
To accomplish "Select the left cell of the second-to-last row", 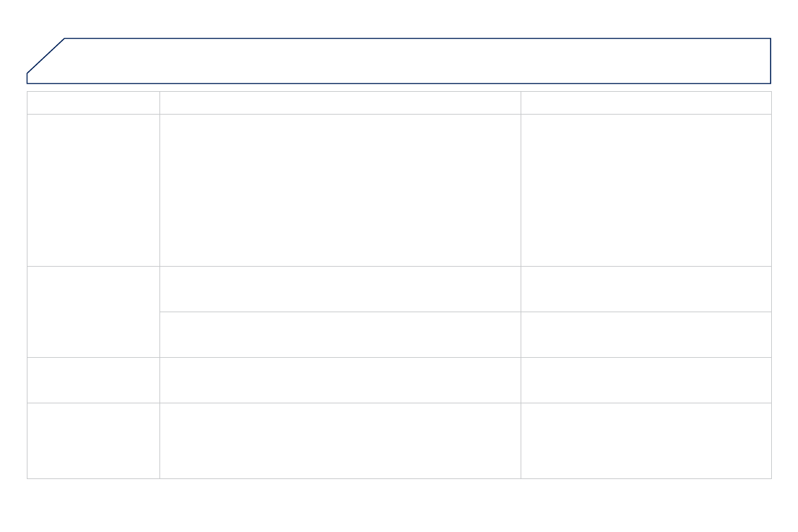I will pyautogui.click(x=93, y=380).
